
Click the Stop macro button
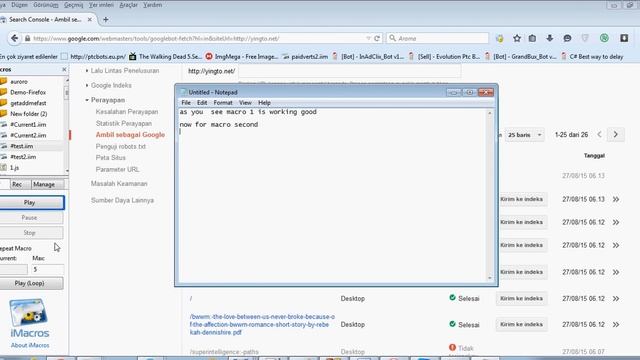pyautogui.click(x=29, y=233)
